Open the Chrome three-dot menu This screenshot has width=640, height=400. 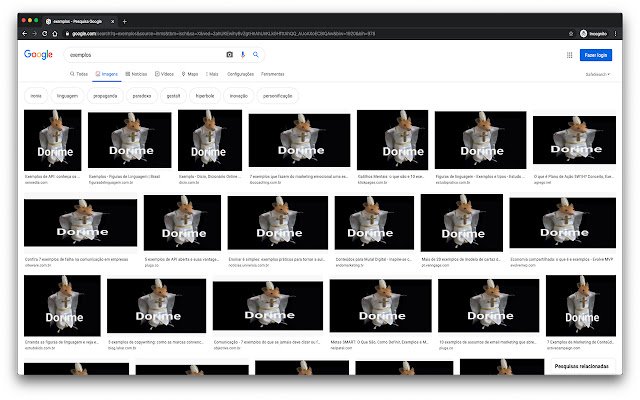[x=616, y=33]
